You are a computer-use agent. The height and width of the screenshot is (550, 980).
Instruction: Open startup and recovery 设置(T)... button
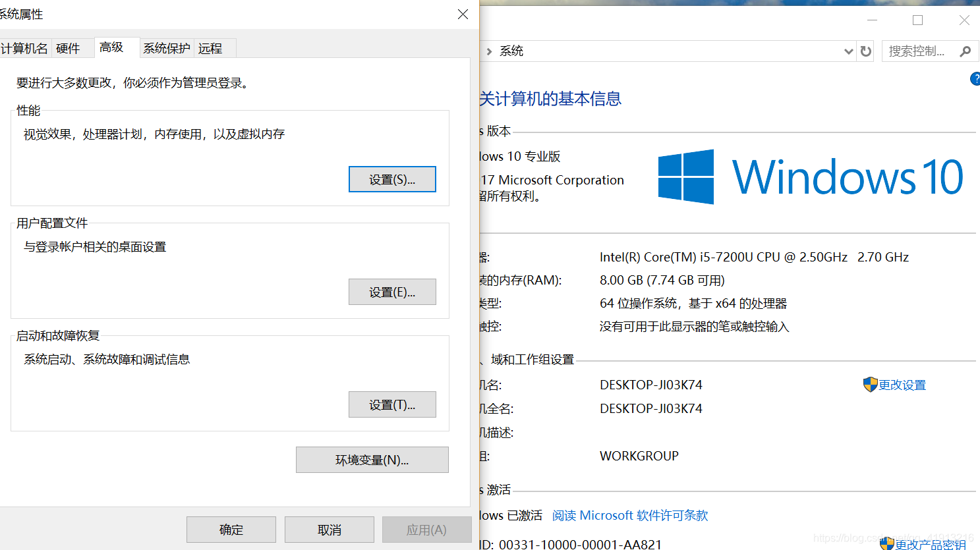click(392, 404)
